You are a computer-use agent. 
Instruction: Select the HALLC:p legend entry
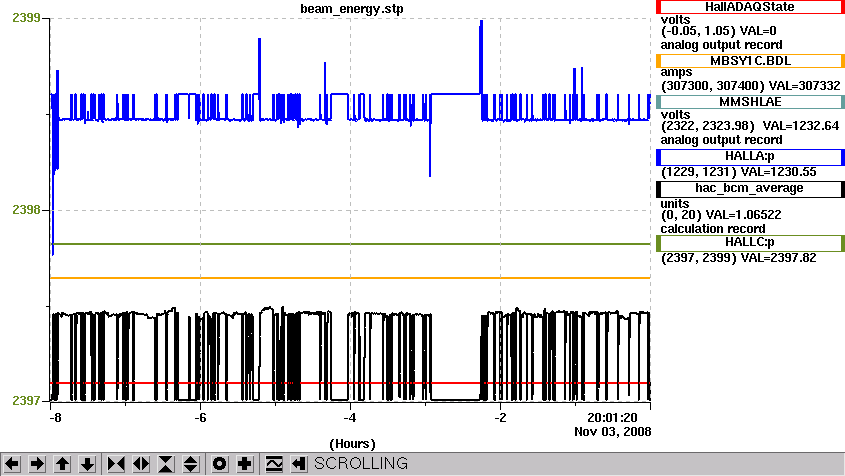coord(750,243)
